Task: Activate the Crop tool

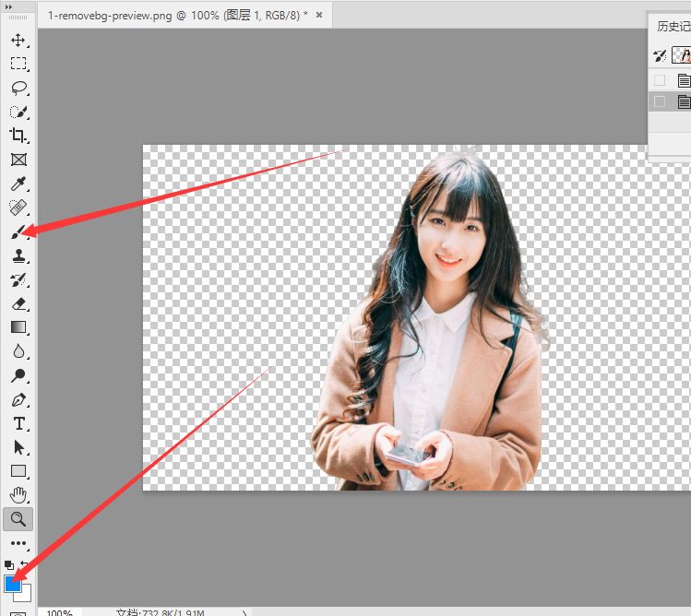Action: tap(18, 136)
